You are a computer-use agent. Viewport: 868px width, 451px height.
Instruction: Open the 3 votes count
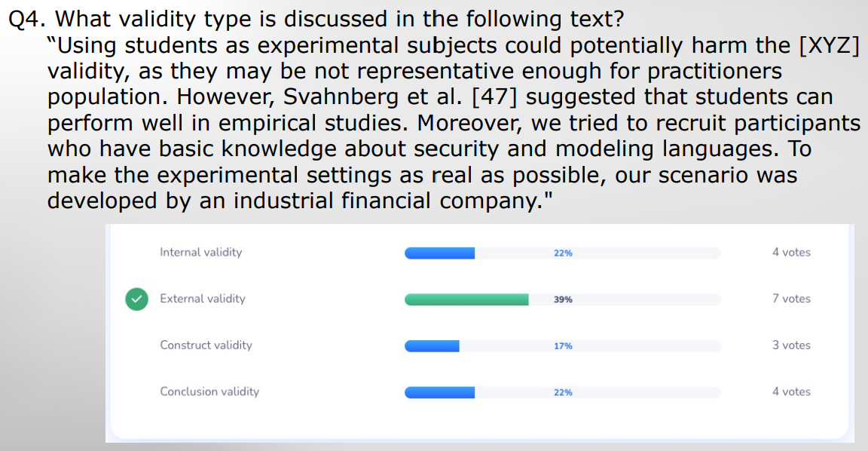pyautogui.click(x=791, y=345)
